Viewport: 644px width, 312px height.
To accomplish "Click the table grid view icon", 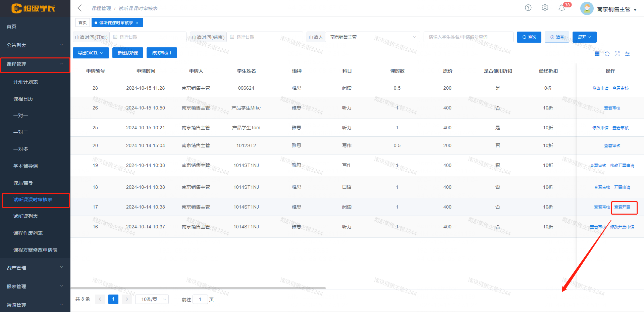I will [x=597, y=54].
